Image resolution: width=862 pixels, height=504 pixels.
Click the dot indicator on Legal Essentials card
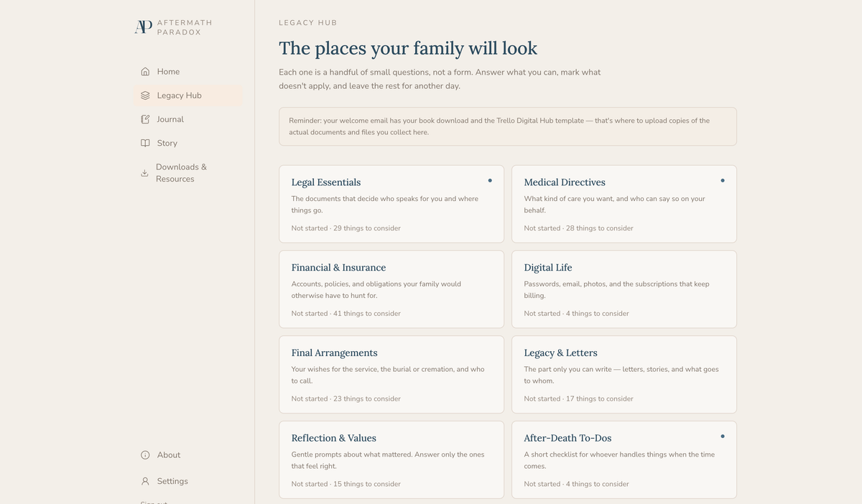point(490,180)
